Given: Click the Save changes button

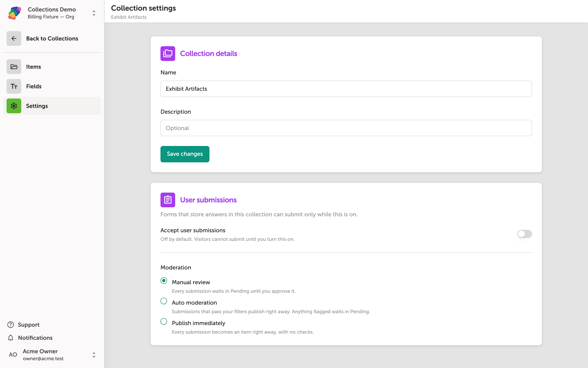Looking at the screenshot, I should click(185, 154).
